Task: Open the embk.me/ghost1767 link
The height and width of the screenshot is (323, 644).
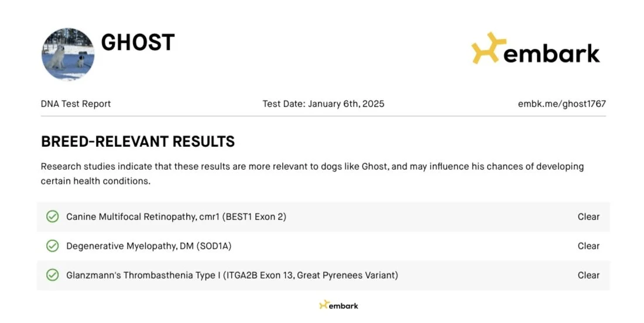Action: coord(561,104)
